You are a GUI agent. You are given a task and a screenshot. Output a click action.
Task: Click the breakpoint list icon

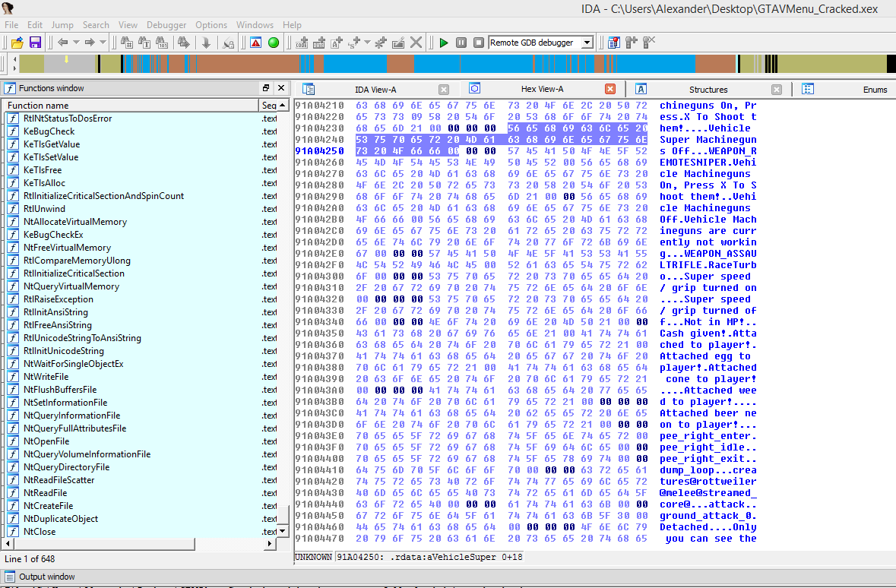click(614, 43)
